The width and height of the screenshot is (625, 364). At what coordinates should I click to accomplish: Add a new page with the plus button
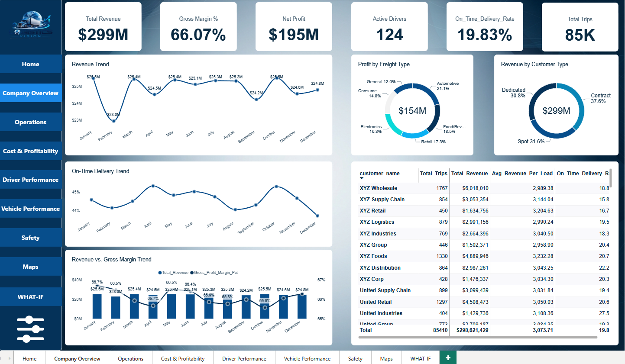pos(448,358)
